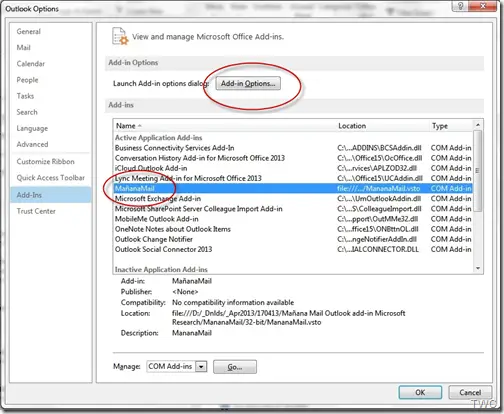Click the IALCONNECTOR.DLL location cell
Viewport: 504px width, 414px height.
click(378, 249)
